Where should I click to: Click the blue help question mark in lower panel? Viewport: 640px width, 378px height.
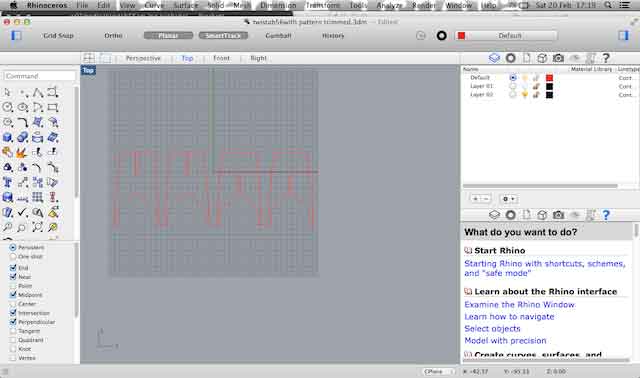click(606, 215)
